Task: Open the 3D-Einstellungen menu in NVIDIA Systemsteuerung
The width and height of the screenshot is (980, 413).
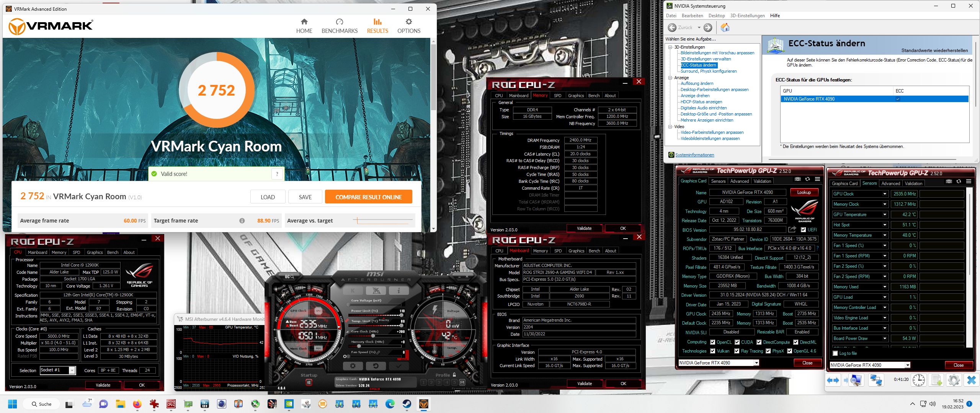Action: pyautogui.click(x=747, y=16)
